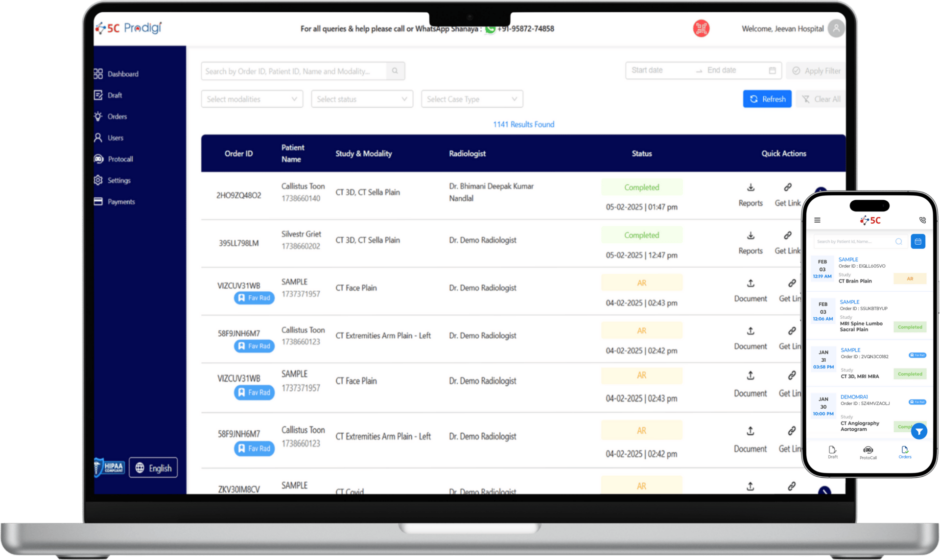Open Dashboard in the sidebar

pos(122,74)
